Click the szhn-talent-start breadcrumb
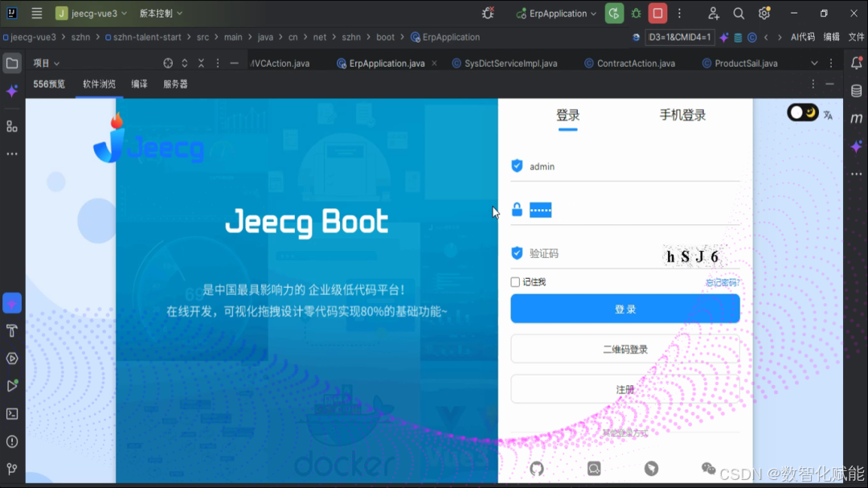 click(x=143, y=37)
